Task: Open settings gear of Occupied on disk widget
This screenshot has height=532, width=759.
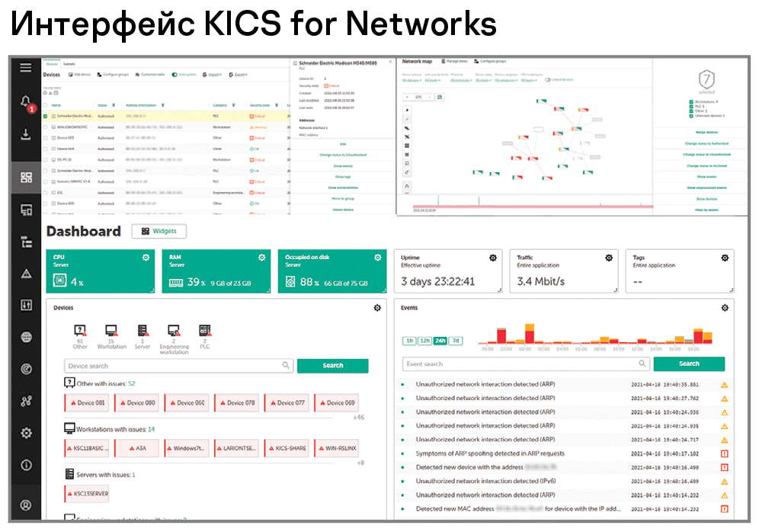Action: tap(377, 258)
